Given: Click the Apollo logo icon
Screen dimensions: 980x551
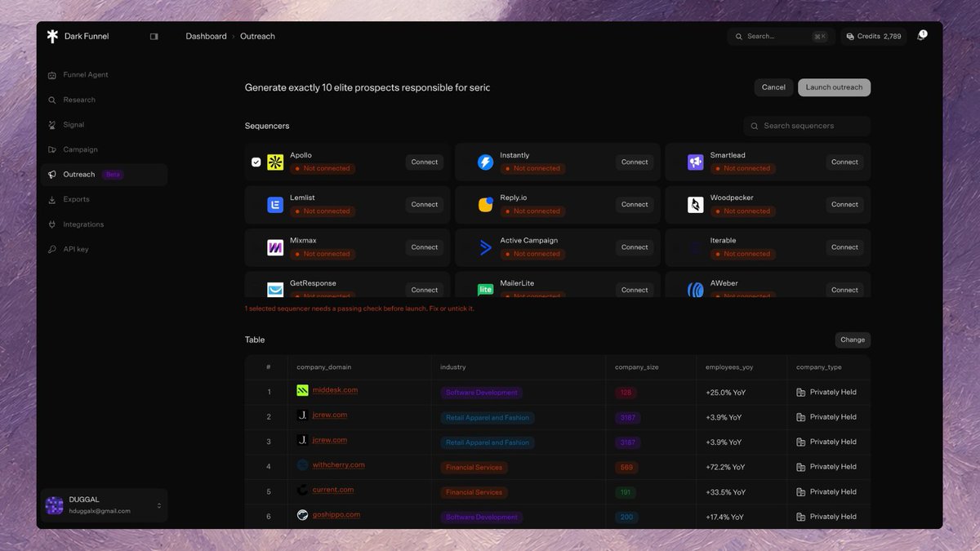Looking at the screenshot, I should (x=275, y=162).
